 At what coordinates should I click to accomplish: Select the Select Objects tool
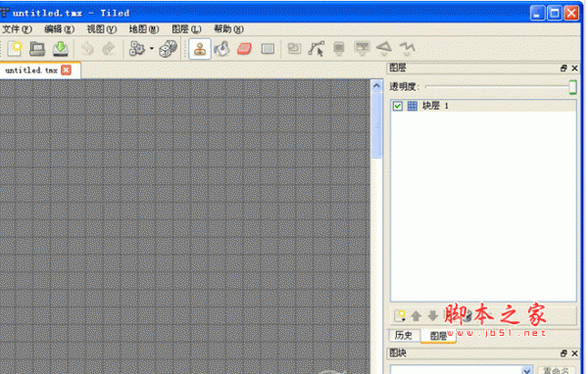pyautogui.click(x=294, y=48)
